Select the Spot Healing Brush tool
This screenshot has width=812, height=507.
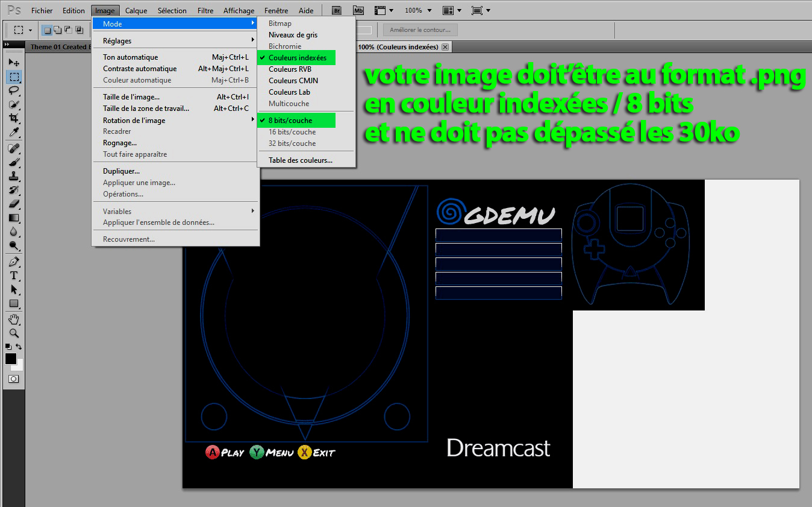(14, 148)
